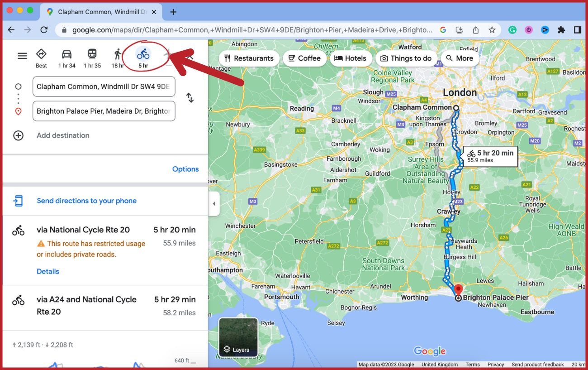This screenshot has height=370, width=588.
Task: Select Transit mode showing 1 hr 35
Action: (92, 58)
